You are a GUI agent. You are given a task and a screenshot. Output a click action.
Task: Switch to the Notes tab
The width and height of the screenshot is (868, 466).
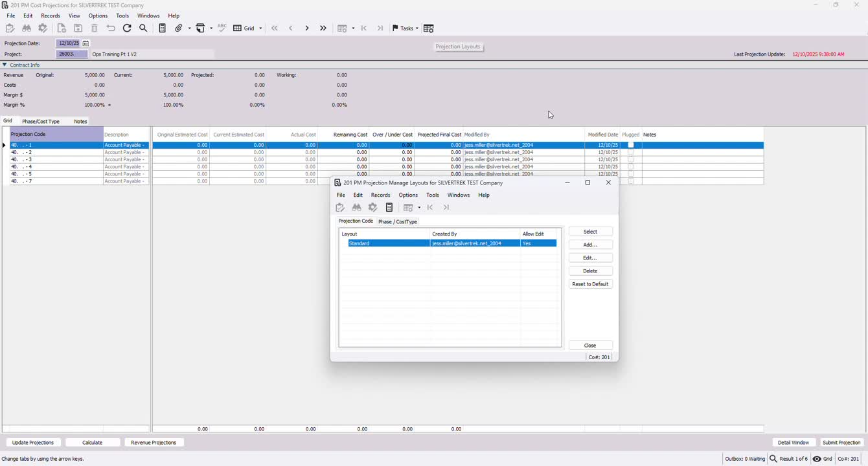click(x=80, y=122)
